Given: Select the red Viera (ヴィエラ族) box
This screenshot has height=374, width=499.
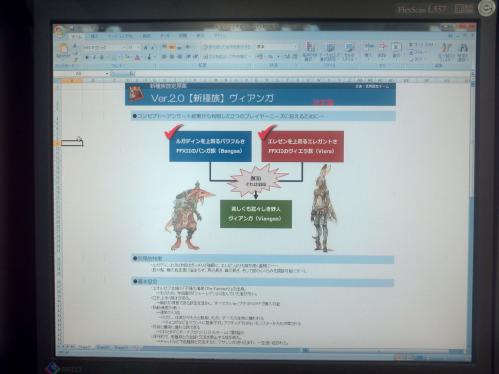Looking at the screenshot, I should coord(302,146).
